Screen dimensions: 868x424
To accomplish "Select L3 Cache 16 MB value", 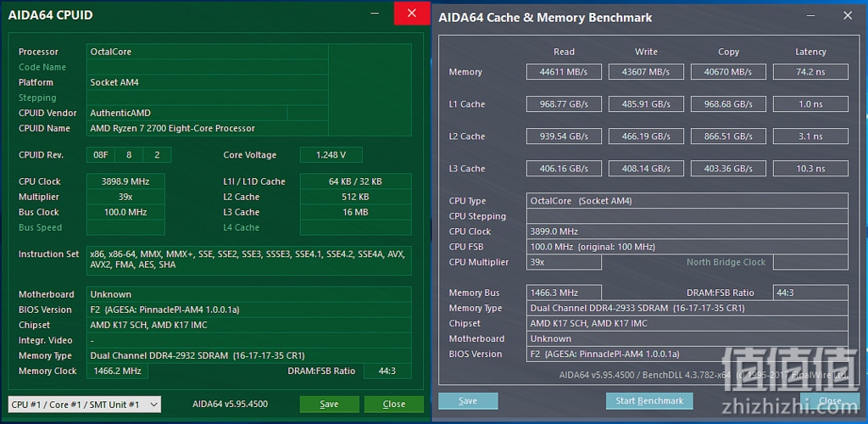I will [355, 212].
